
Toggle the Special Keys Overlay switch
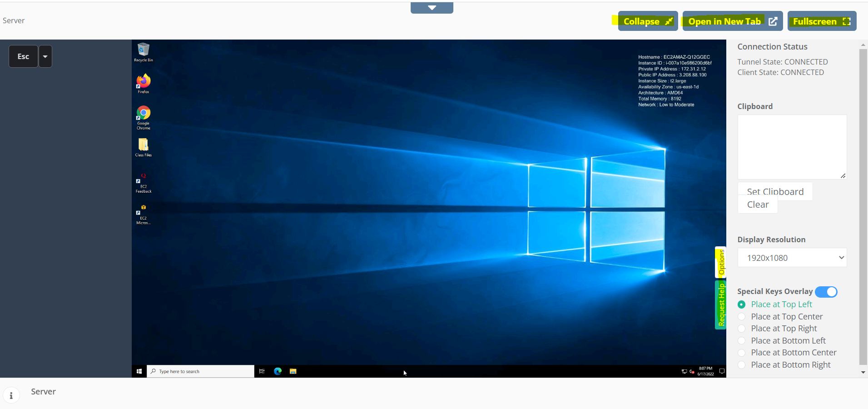[x=826, y=292]
